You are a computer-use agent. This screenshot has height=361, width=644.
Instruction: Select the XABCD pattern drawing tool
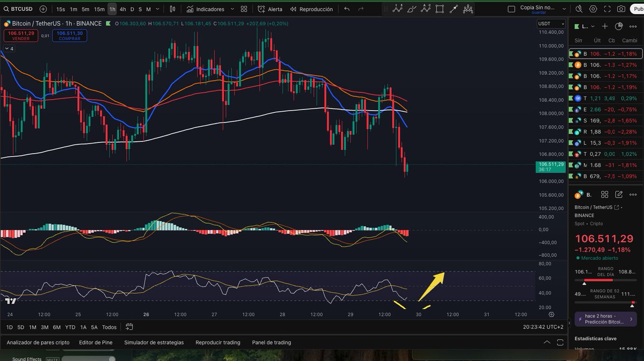pos(398,9)
